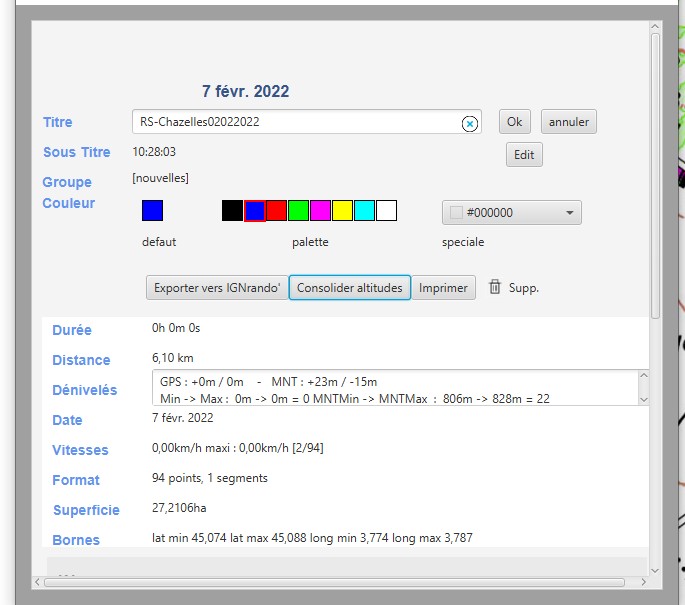685x605 pixels.
Task: Click the Edit button
Action: (524, 155)
